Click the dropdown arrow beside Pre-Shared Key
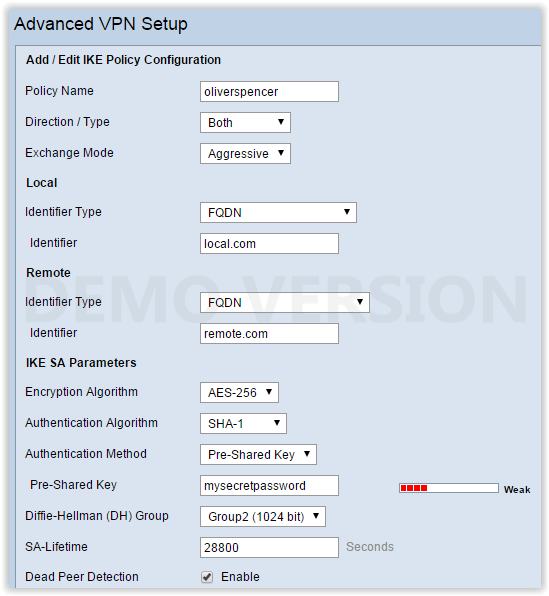The image size is (549, 596). coord(307,454)
